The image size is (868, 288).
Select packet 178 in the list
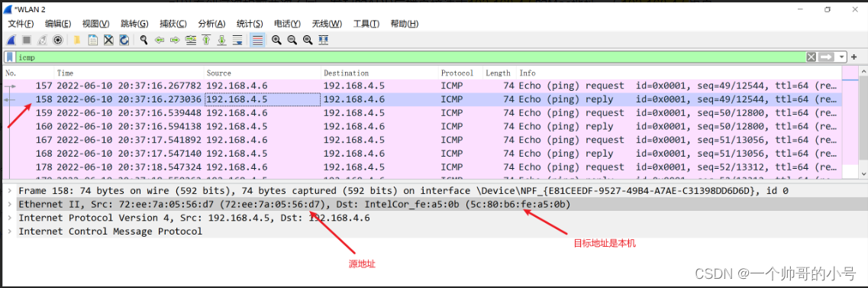coord(423,167)
